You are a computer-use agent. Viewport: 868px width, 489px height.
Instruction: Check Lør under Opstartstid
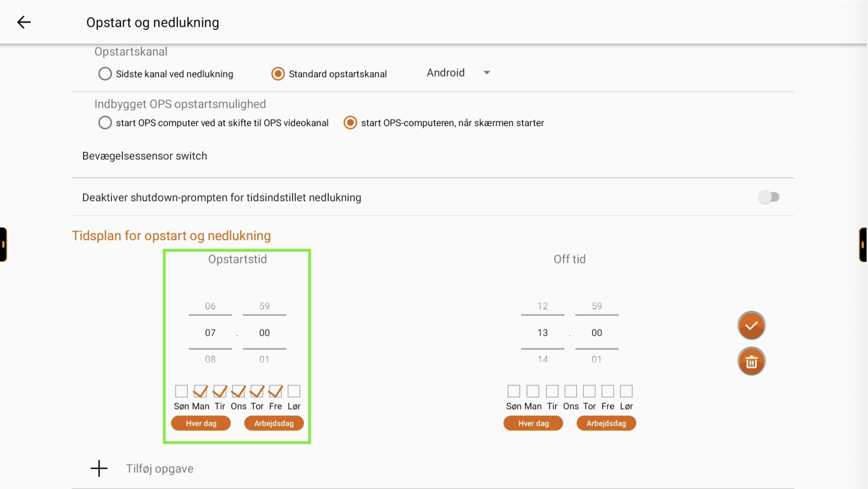[294, 391]
